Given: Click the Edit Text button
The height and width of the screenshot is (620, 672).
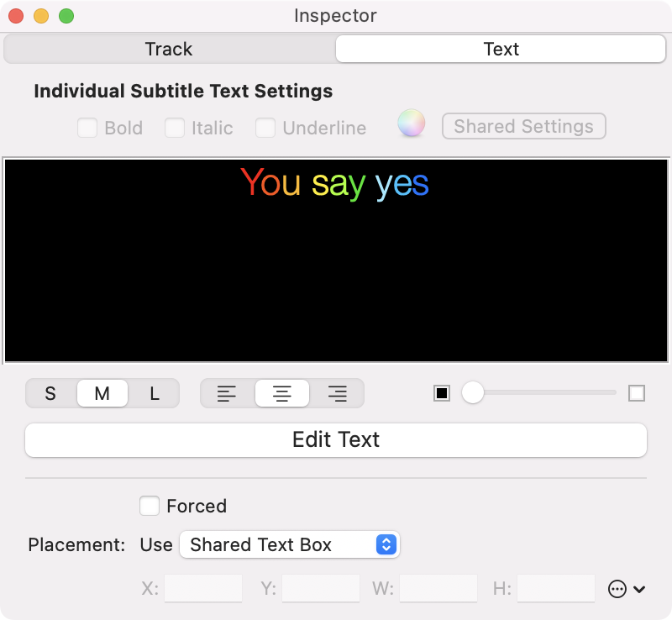Looking at the screenshot, I should point(336,439).
